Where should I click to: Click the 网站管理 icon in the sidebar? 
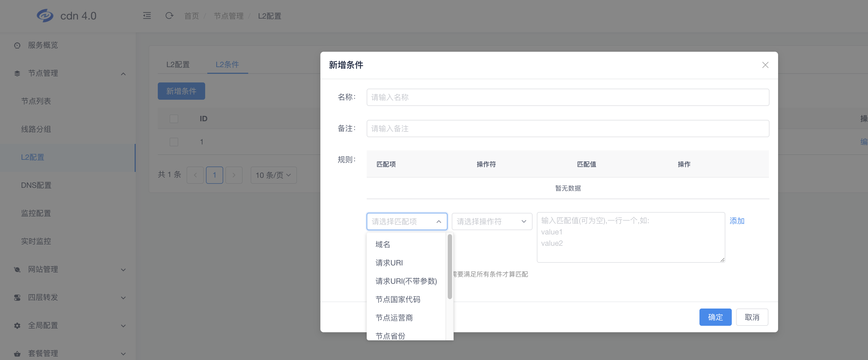[17, 269]
